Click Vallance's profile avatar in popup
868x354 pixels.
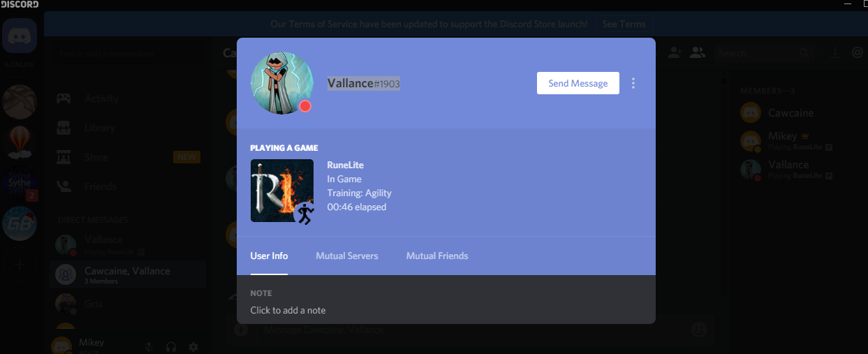pyautogui.click(x=281, y=83)
